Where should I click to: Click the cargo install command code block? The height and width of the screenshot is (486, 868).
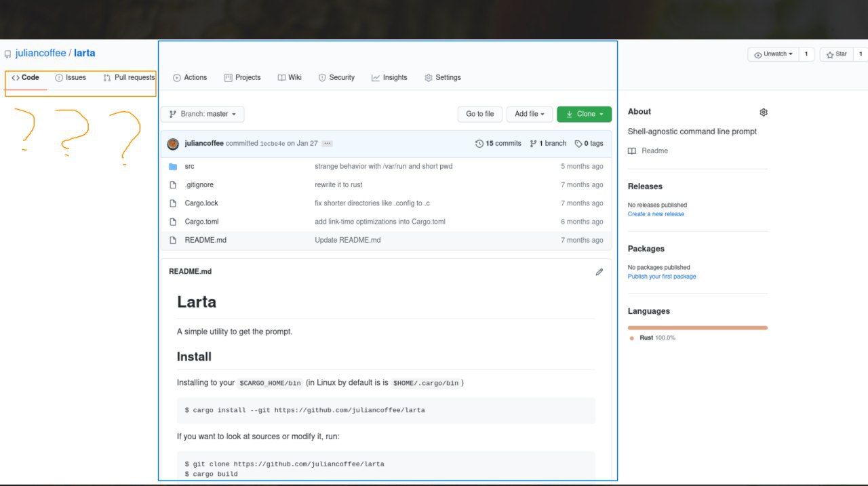[386, 410]
